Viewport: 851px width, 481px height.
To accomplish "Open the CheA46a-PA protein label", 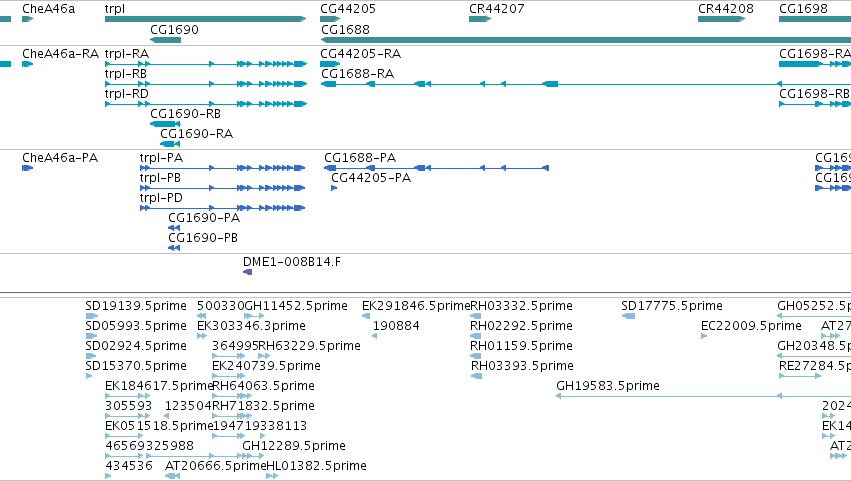I will tap(60, 158).
